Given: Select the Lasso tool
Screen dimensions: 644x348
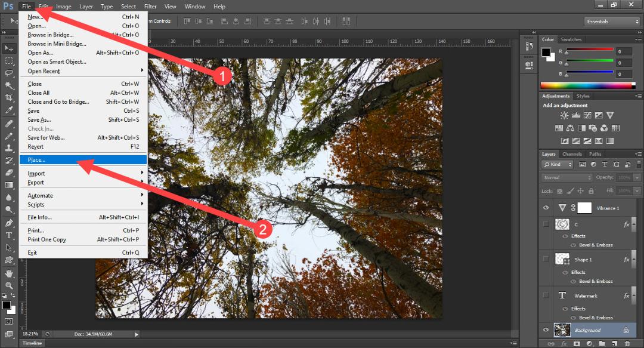Looking at the screenshot, I should click(8, 73).
